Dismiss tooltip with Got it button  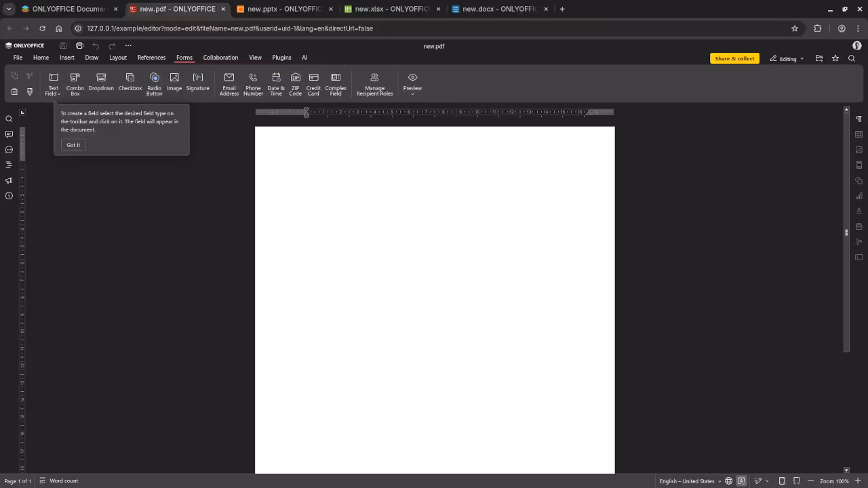coord(73,144)
